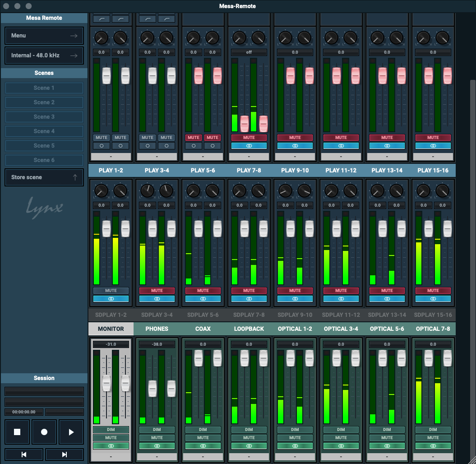
Task: Switch to the PHONES output tab
Action: [x=157, y=329]
